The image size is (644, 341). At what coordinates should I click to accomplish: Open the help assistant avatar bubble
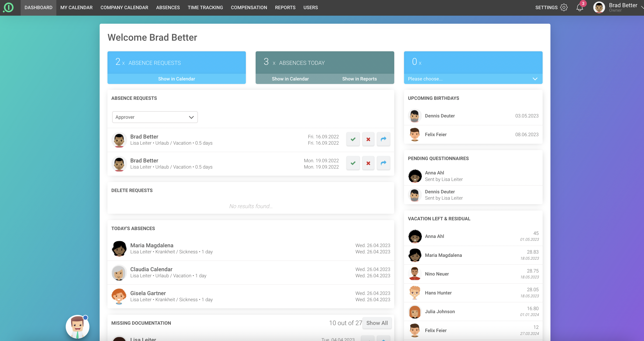tap(77, 327)
